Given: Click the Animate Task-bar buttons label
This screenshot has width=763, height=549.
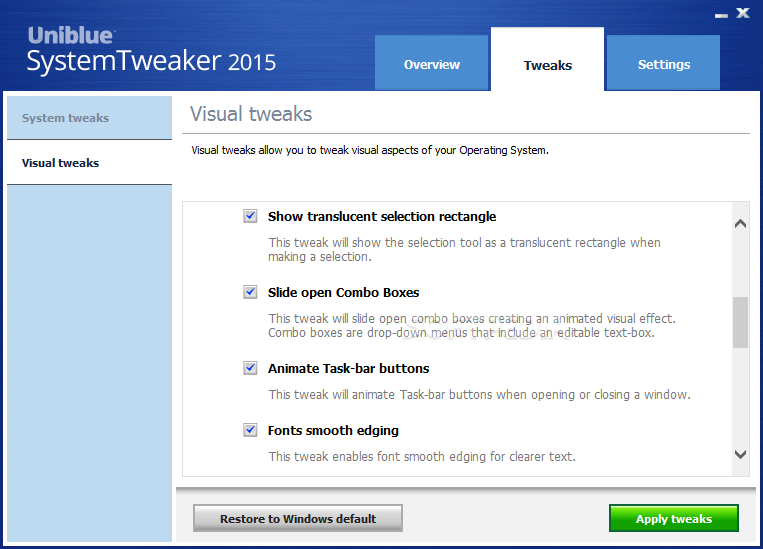Looking at the screenshot, I should click(348, 368).
